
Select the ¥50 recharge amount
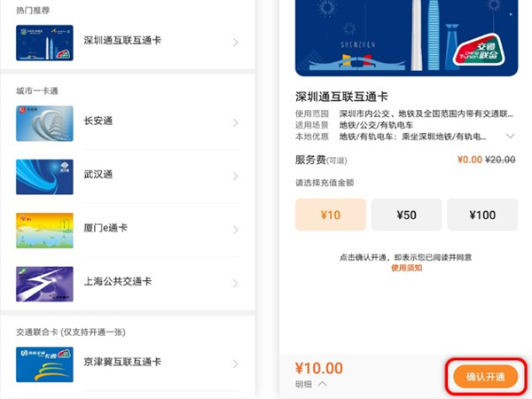[406, 215]
